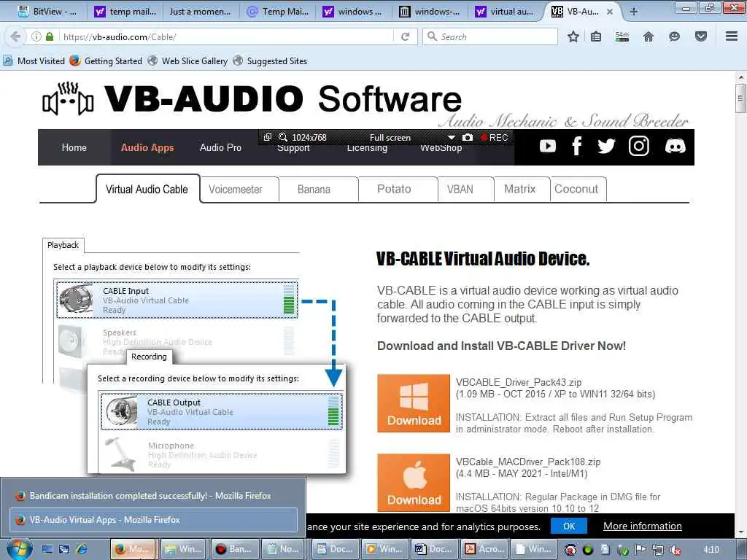Viewport: 747px width, 560px height.
Task: Click the green padlock security icon
Action: (50, 36)
